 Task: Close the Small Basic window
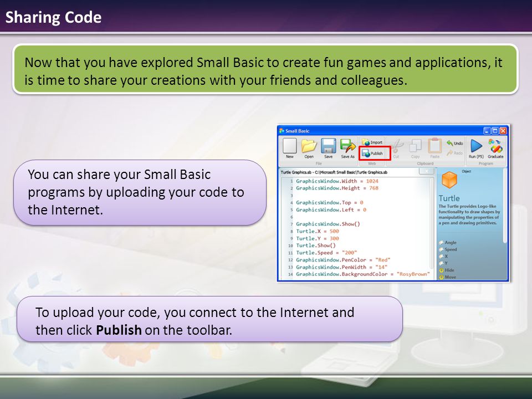(503, 131)
